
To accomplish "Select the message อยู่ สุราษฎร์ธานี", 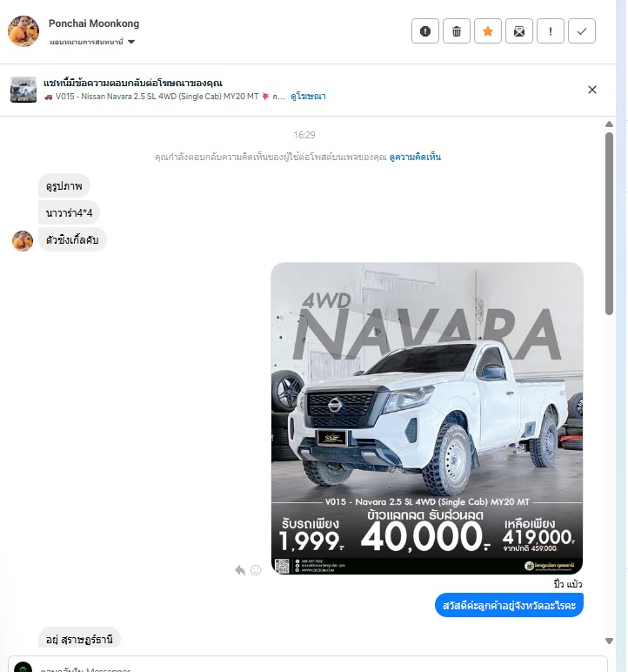I will click(79, 639).
